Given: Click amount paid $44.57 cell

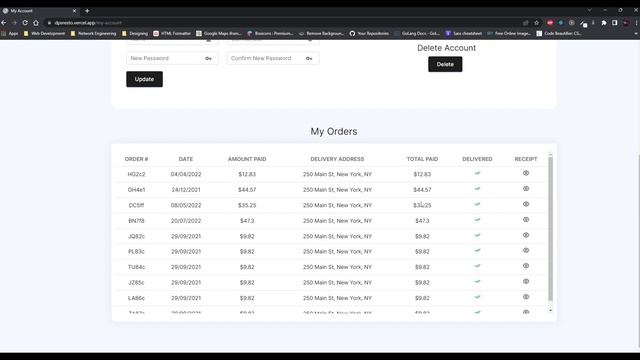Looking at the screenshot, I should (x=247, y=190).
